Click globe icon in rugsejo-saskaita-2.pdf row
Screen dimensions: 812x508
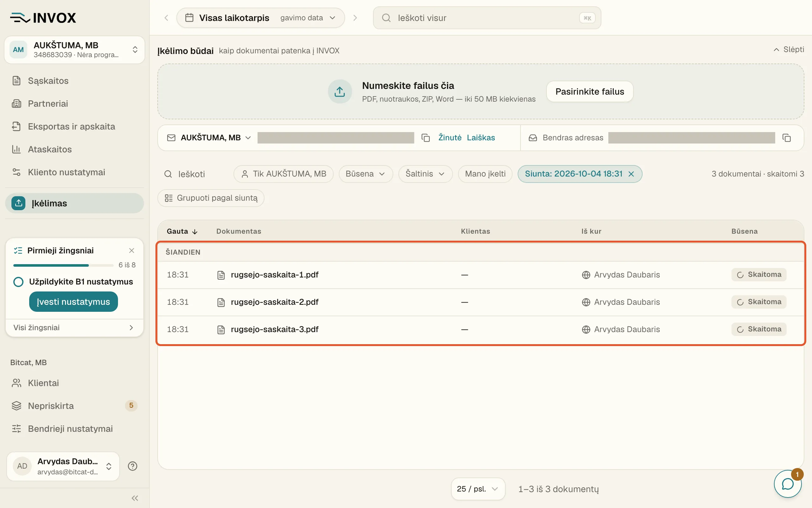pos(586,302)
